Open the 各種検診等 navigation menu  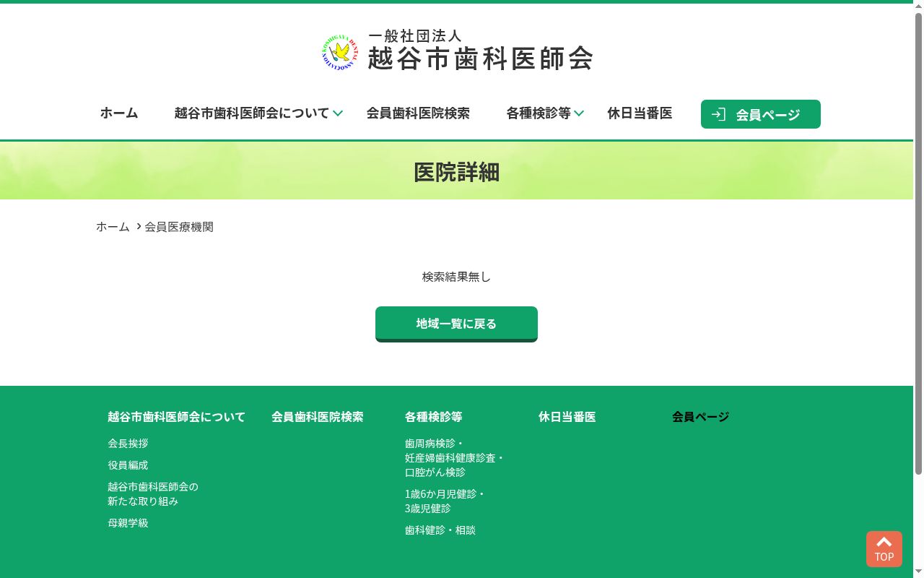[x=539, y=113]
